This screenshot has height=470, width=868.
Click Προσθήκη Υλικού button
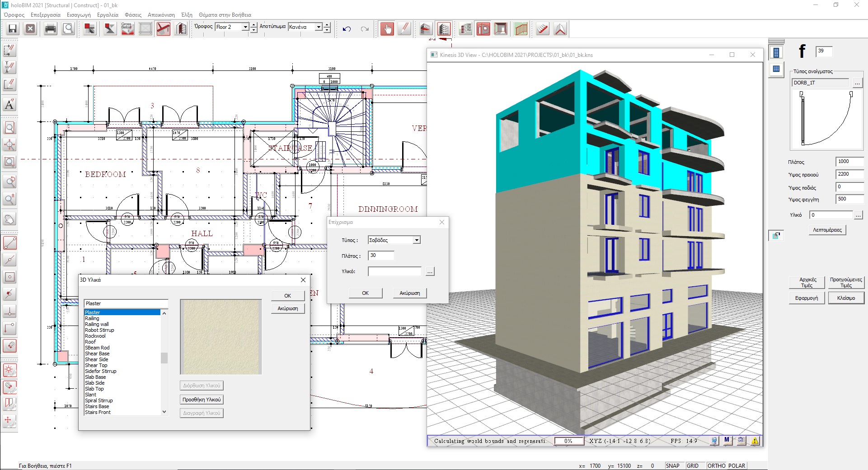pyautogui.click(x=202, y=400)
